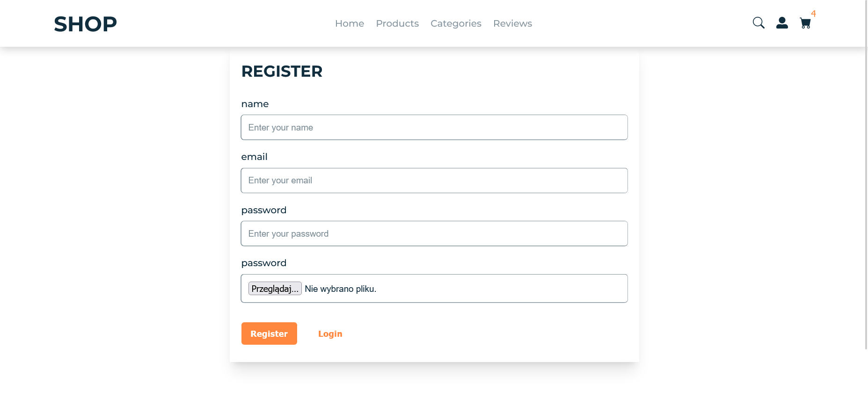Screen dimensions: 868x406
Task: Focus the 'Enter your name' field
Action: tap(434, 127)
